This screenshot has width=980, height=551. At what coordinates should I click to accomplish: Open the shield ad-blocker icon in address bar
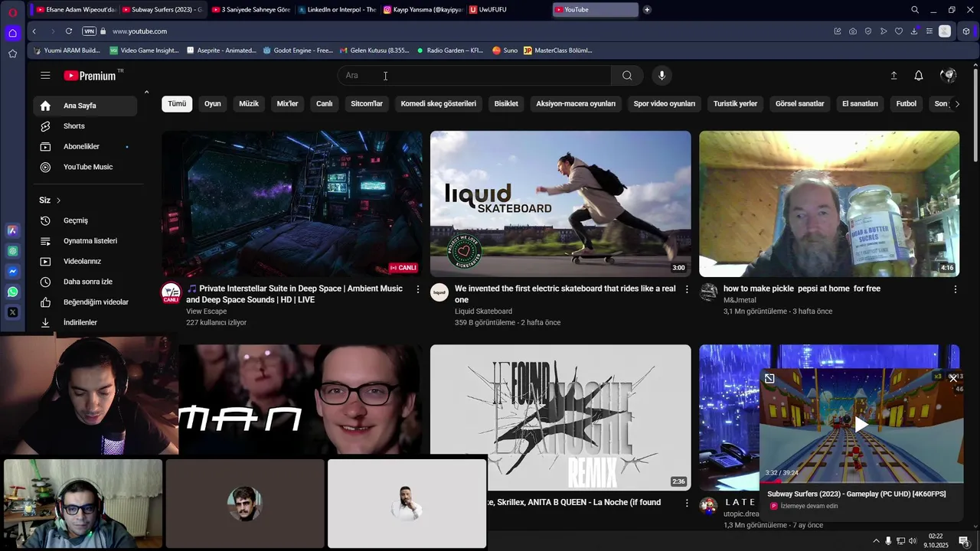[x=868, y=31]
